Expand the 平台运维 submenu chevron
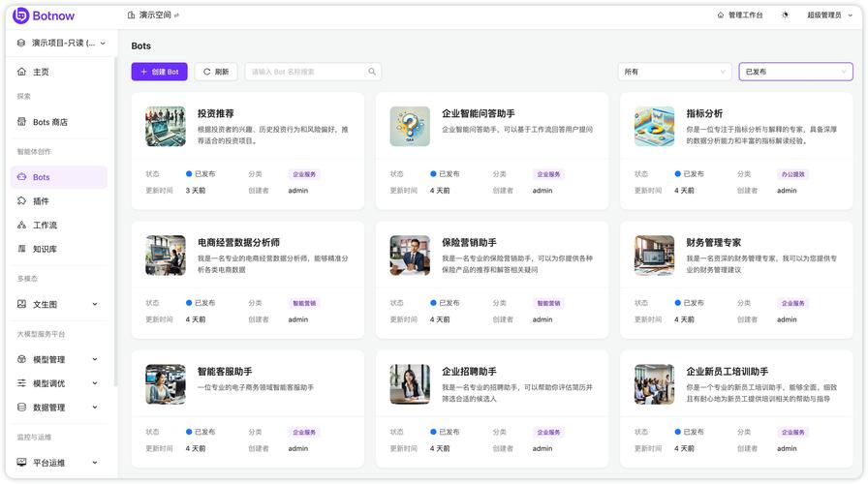 tap(95, 462)
